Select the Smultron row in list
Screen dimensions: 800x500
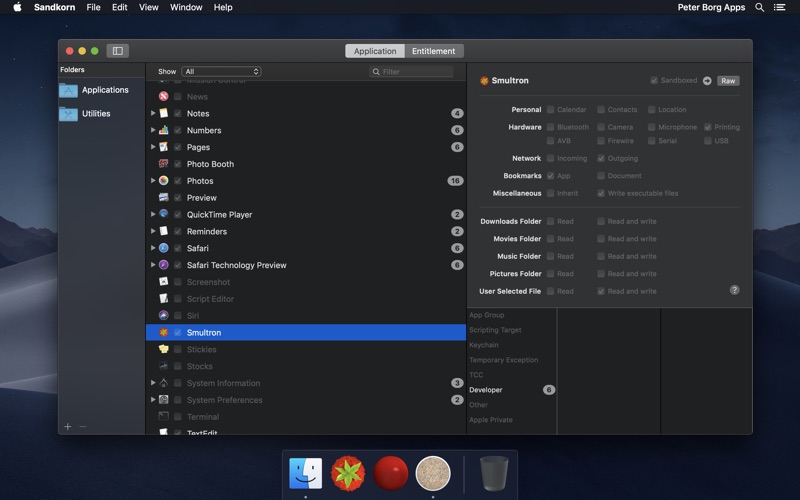pos(306,332)
